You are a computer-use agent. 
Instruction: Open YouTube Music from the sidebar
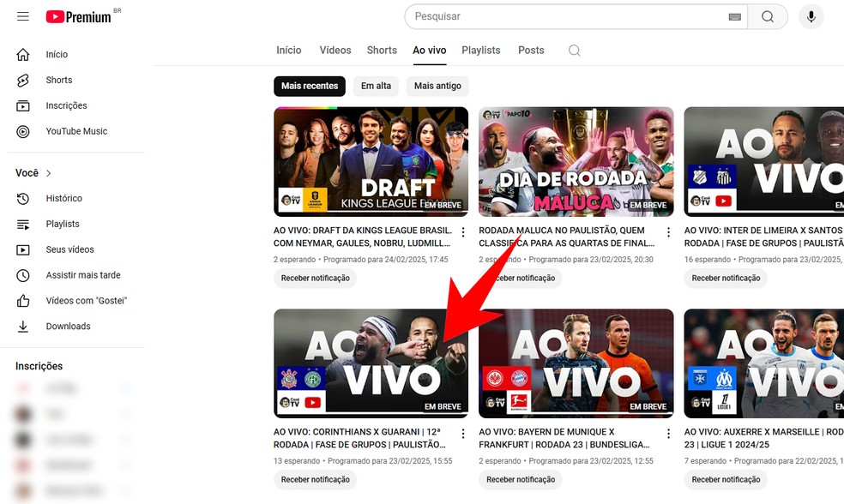[x=78, y=131]
